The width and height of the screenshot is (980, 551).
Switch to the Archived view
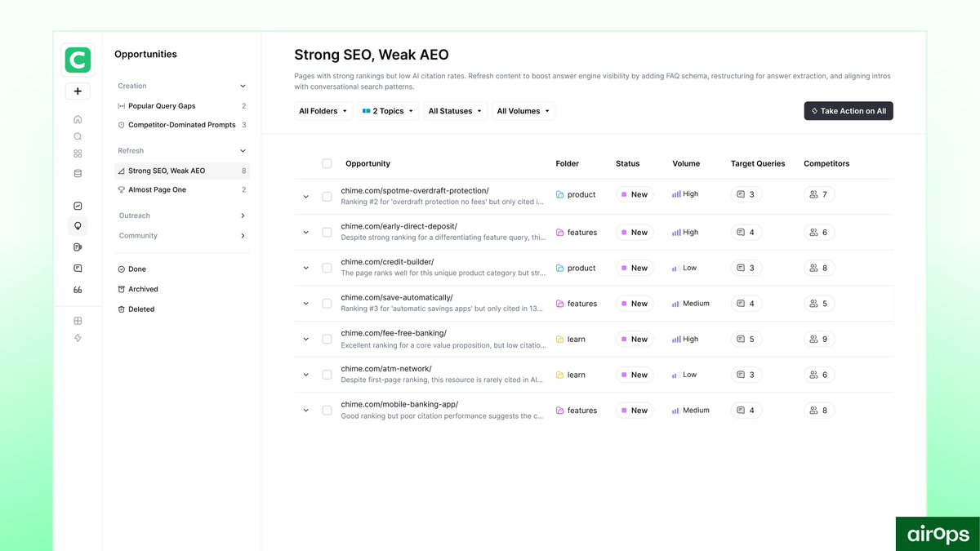144,288
